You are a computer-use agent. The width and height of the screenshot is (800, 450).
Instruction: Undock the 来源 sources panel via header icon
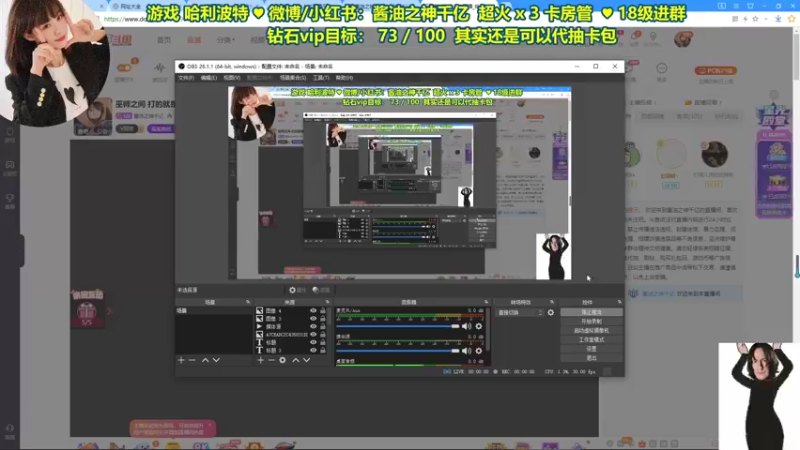click(x=327, y=302)
